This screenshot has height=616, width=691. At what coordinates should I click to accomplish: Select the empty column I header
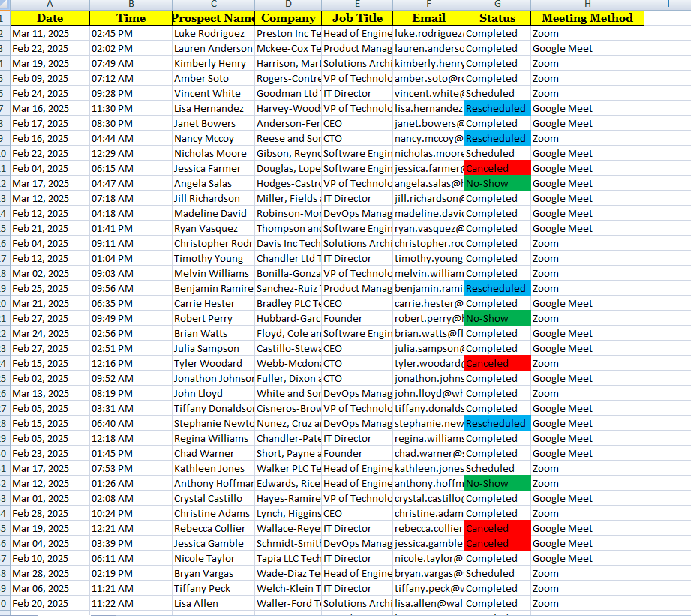click(666, 5)
